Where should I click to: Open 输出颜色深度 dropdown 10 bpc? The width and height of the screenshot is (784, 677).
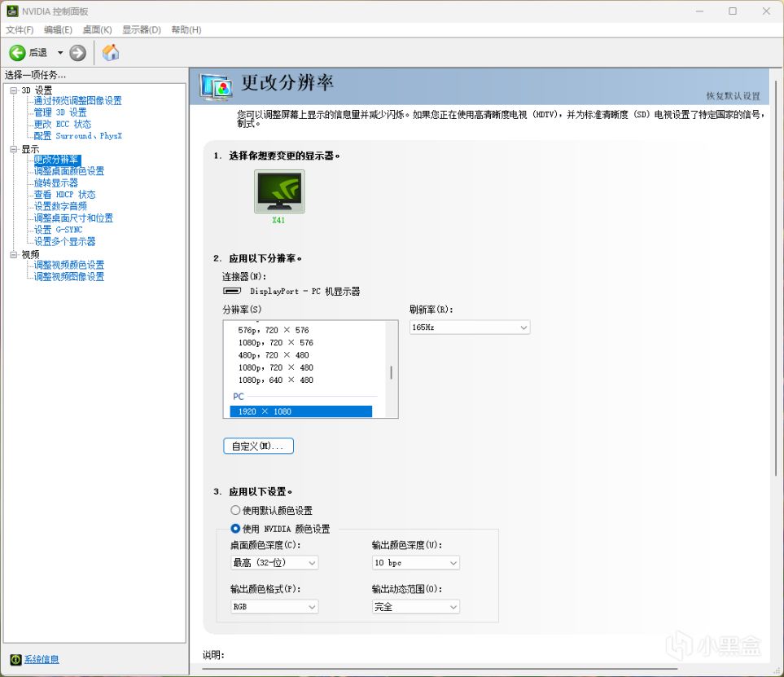415,563
